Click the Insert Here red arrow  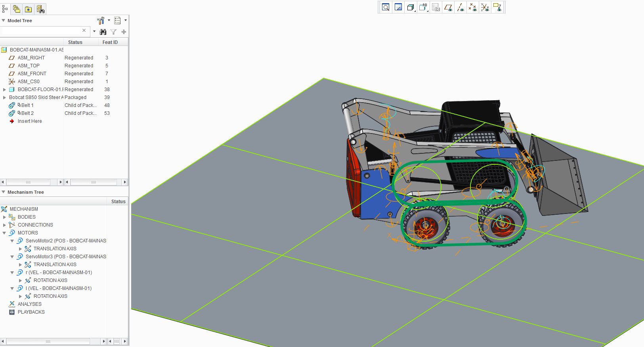pos(12,121)
